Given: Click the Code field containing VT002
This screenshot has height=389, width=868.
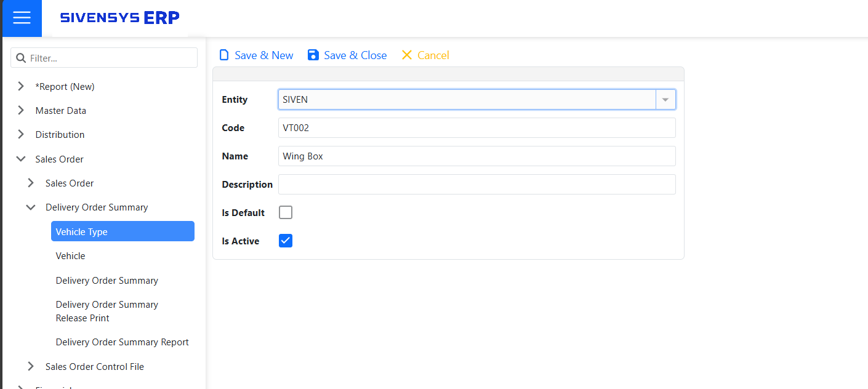Looking at the screenshot, I should click(x=477, y=128).
